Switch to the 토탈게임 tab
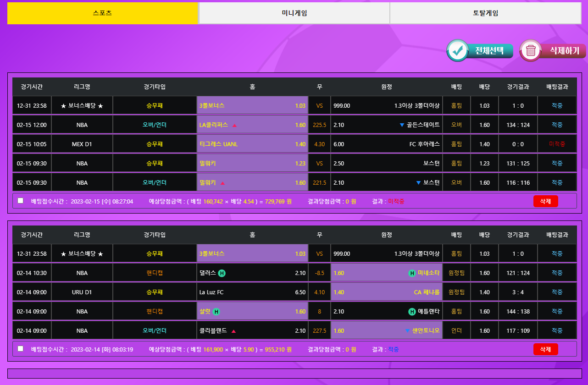Screen dimensions: 588x385 (x=485, y=13)
